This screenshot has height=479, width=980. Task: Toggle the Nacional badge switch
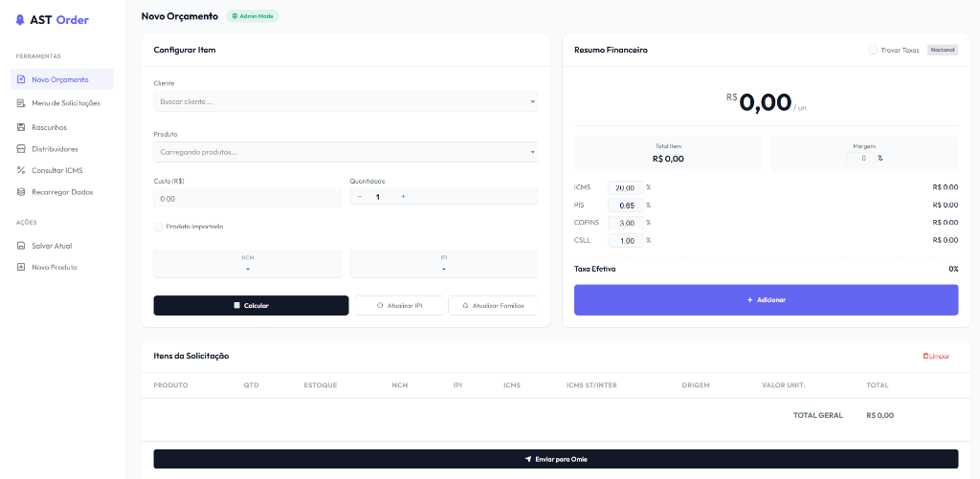click(942, 50)
